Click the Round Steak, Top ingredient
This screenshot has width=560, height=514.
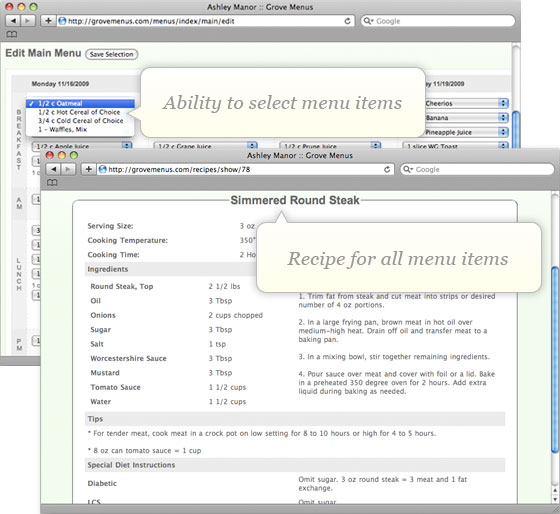point(122,286)
